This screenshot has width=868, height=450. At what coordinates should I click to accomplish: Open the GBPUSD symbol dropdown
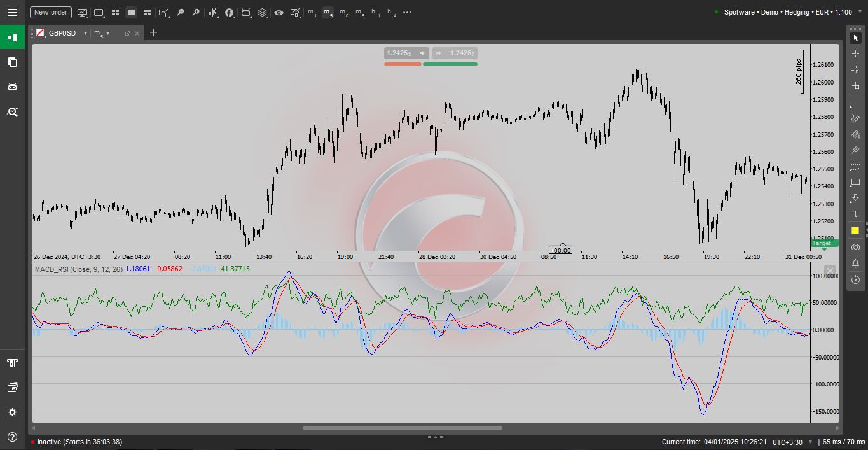point(85,33)
